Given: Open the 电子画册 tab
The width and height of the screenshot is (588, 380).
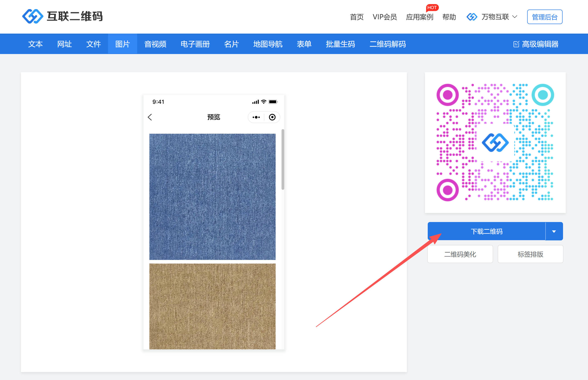Looking at the screenshot, I should (195, 44).
